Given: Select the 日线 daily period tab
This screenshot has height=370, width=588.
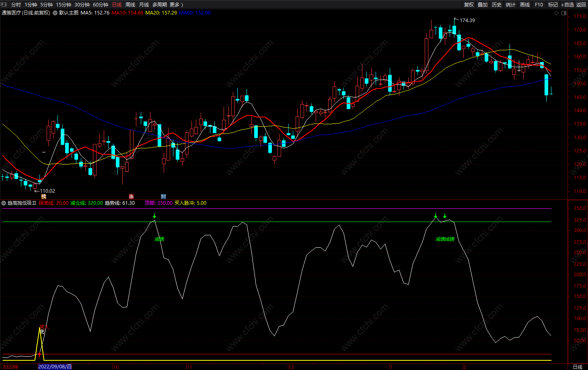Looking at the screenshot, I should (117, 5).
